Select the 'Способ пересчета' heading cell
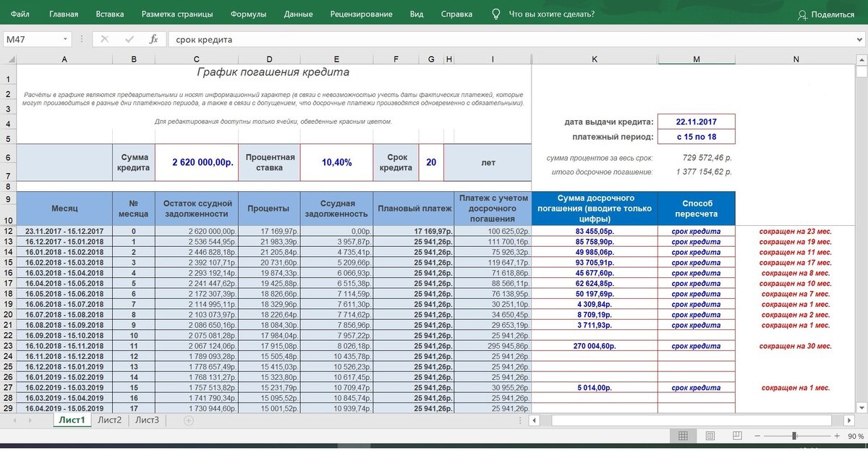The height and width of the screenshot is (456, 868). [x=697, y=208]
